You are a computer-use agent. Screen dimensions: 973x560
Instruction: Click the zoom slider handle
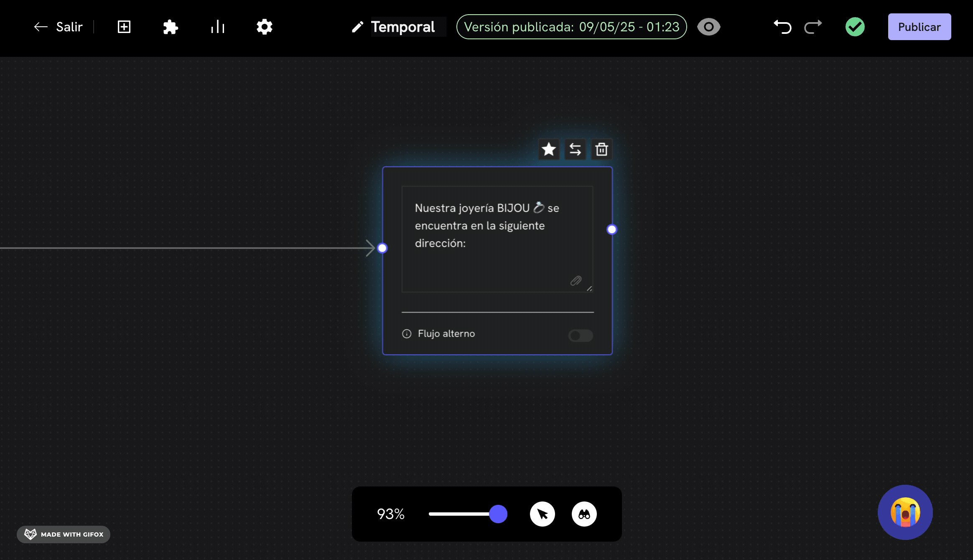498,514
